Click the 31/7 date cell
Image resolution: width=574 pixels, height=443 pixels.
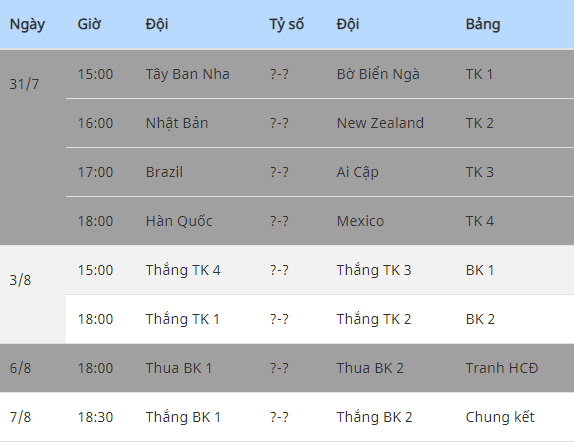point(24,85)
